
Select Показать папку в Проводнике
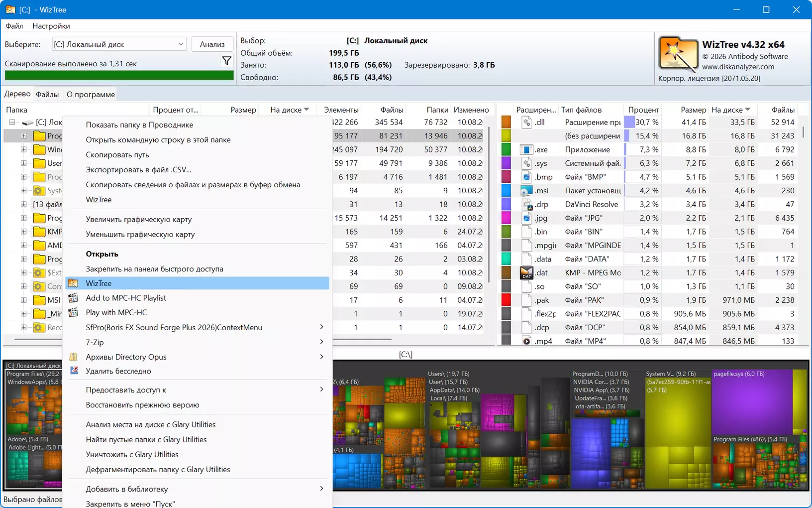coord(139,125)
